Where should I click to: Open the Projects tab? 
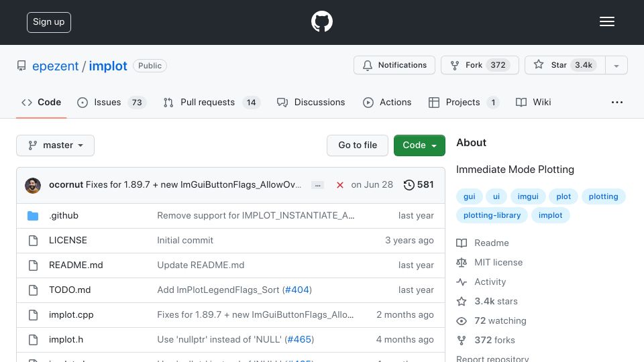click(464, 102)
